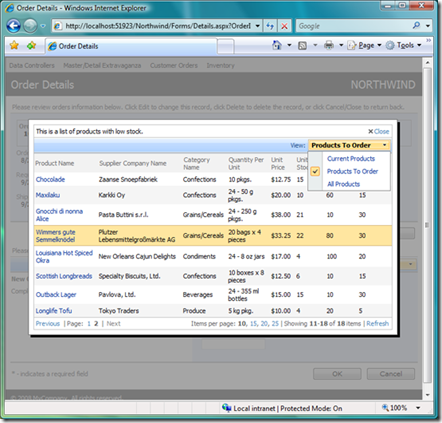Open the Maxilaku product link
The height and width of the screenshot is (423, 442).
(48, 195)
